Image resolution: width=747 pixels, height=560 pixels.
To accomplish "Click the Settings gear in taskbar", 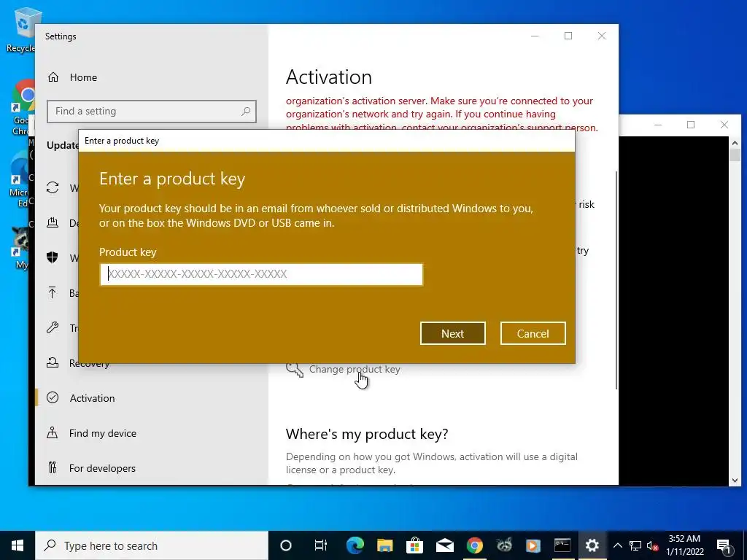I will point(592,545).
